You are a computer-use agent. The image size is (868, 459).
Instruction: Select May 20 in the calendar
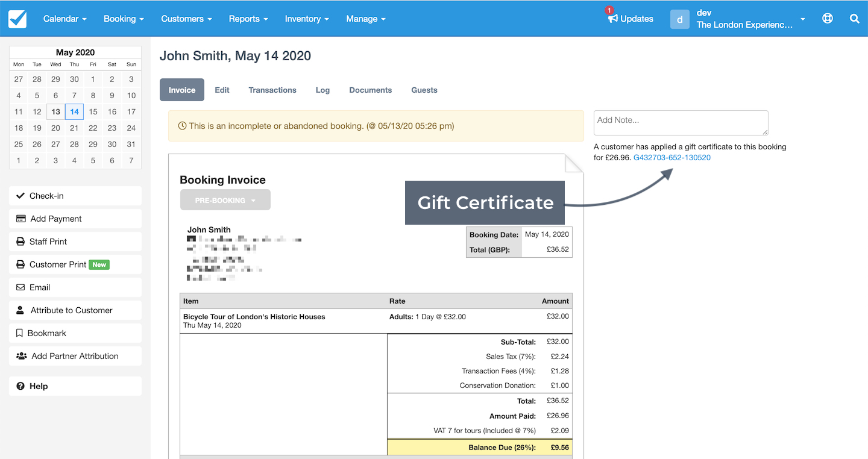click(x=55, y=128)
